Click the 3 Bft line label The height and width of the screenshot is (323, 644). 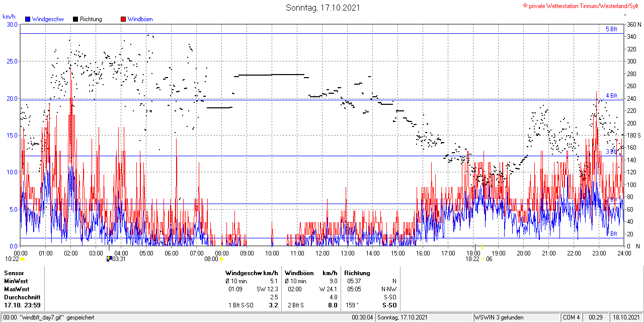[611, 151]
